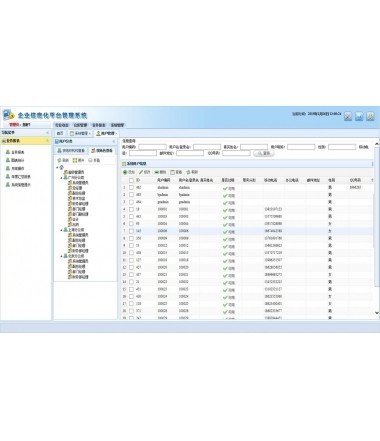Switch to the view-by-role sub-tab
Viewport: 380px width, 441px height.
click(x=102, y=151)
